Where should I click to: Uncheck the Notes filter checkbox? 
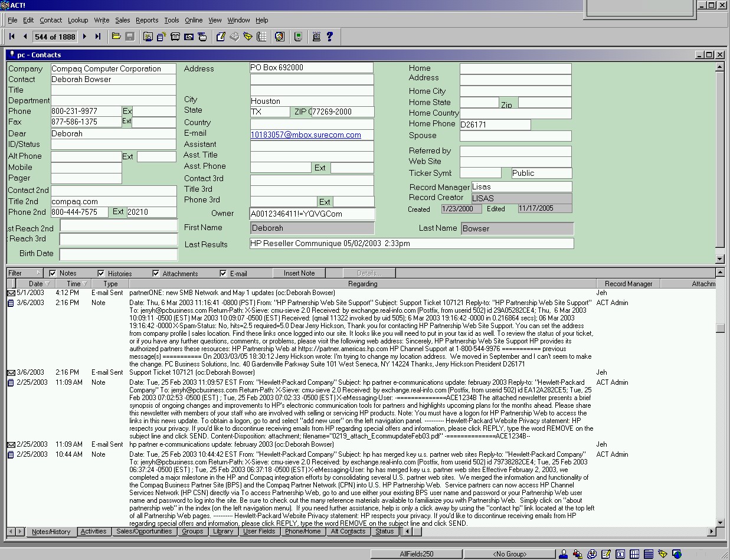(x=53, y=273)
